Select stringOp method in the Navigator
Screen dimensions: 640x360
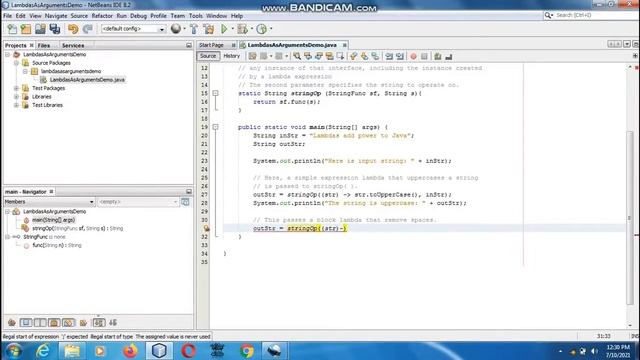78,228
